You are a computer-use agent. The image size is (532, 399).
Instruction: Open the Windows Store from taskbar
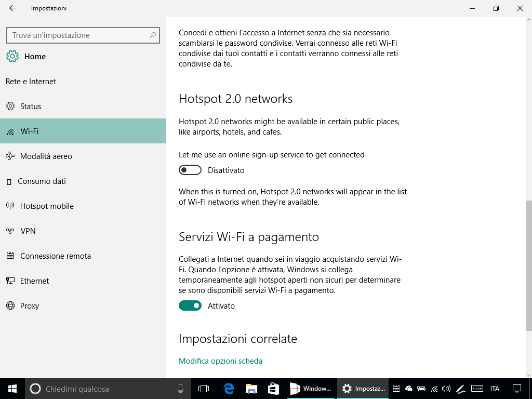coord(273,389)
